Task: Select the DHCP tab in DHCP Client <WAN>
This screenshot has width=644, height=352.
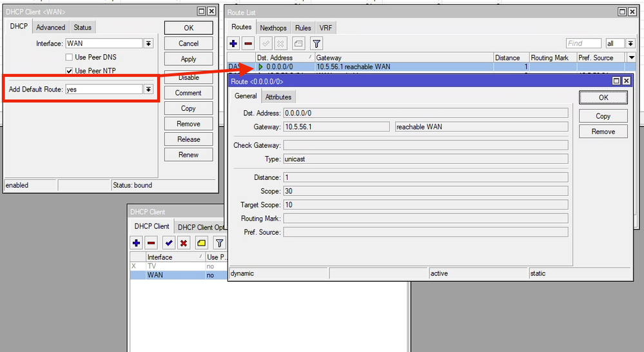Action: pyautogui.click(x=19, y=26)
